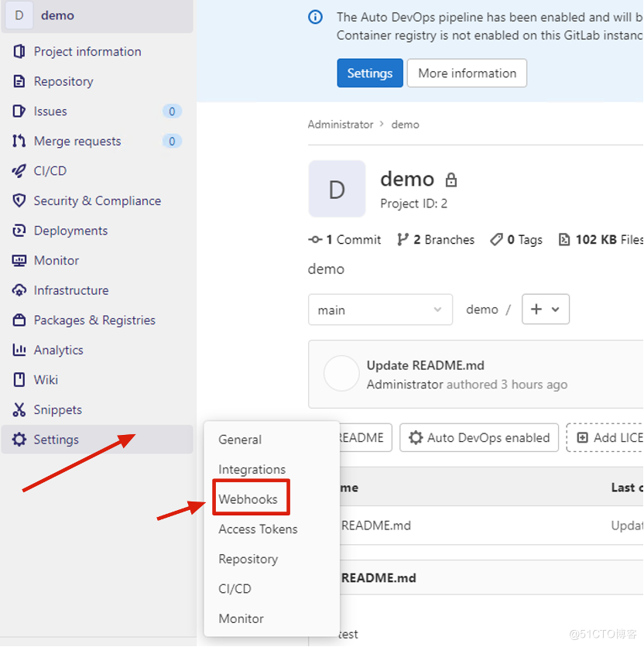
Task: Click the Packages & Registries bag icon
Action: (19, 320)
